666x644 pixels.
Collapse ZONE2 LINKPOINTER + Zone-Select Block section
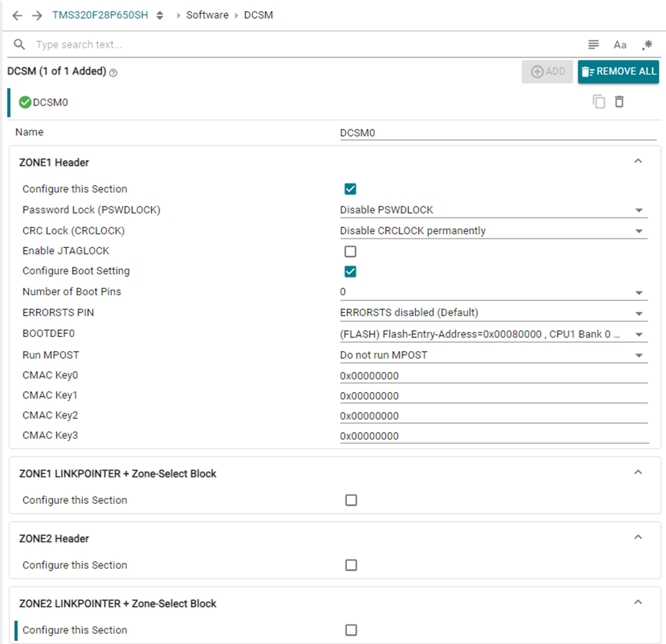pos(638,602)
